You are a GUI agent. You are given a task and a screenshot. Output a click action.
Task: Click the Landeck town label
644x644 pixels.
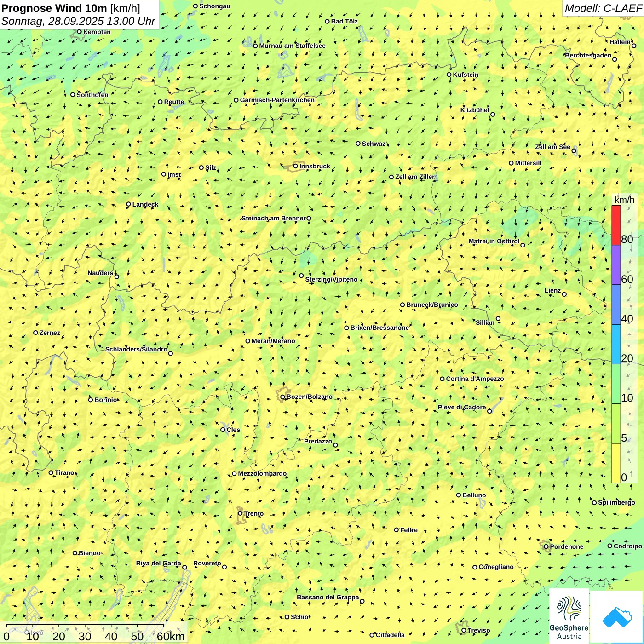pos(145,204)
